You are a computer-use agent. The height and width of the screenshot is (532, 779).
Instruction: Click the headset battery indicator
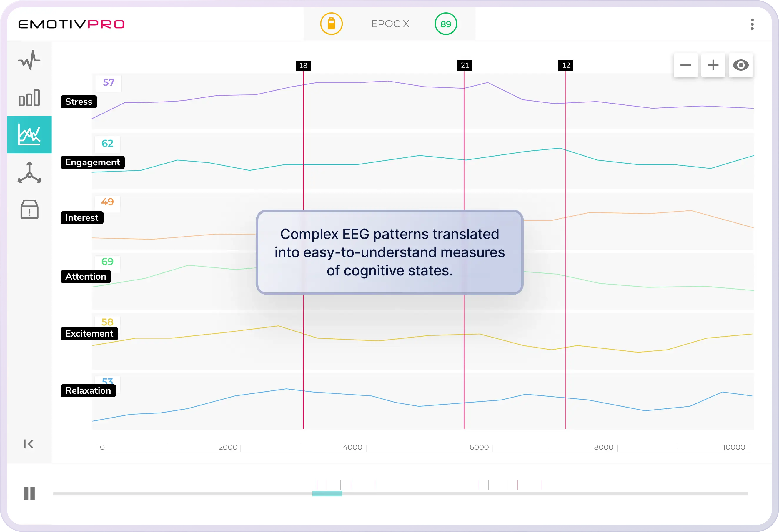pos(332,24)
